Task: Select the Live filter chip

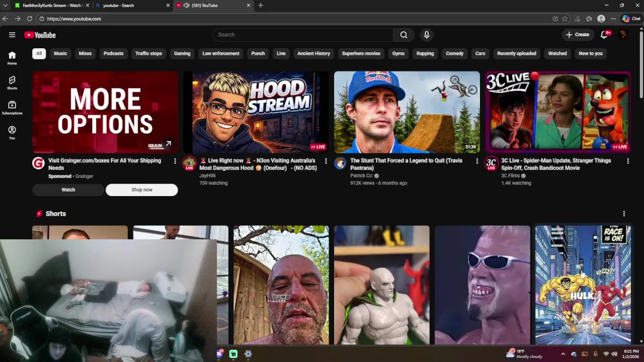Action: (x=281, y=53)
